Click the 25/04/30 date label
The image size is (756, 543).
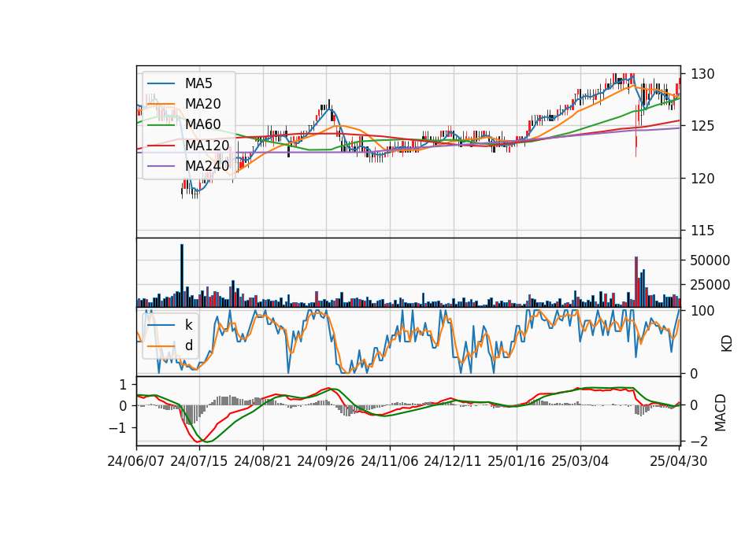click(x=679, y=461)
